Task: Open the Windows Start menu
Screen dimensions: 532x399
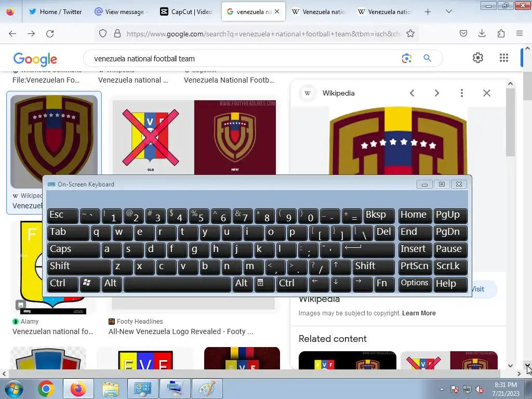Action: click(x=14, y=389)
